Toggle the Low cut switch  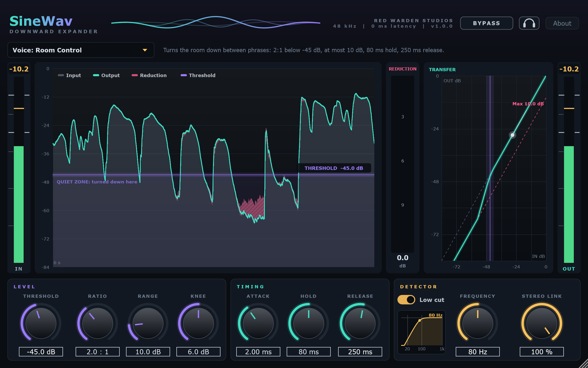406,300
